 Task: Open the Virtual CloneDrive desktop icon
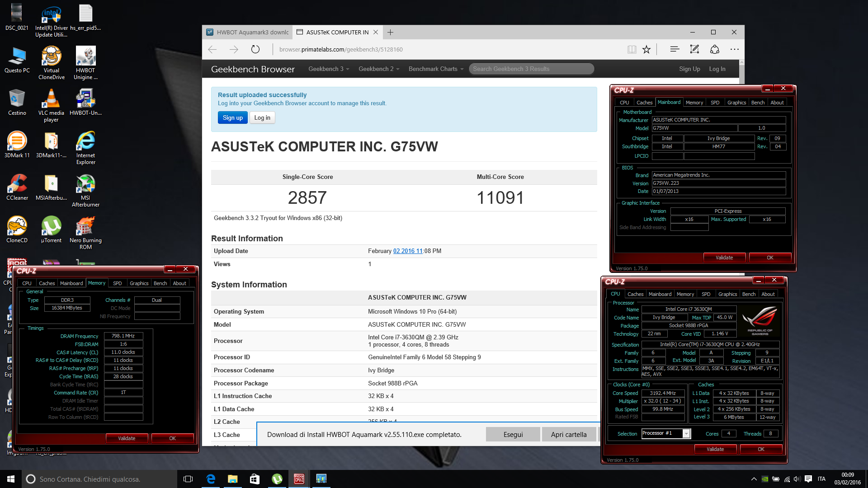point(51,63)
